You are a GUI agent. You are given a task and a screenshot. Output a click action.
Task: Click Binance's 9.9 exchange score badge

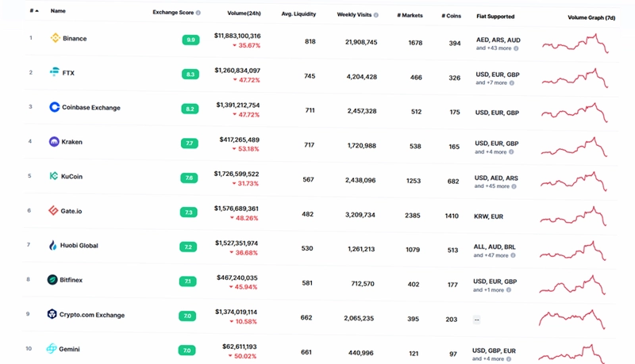[x=190, y=40]
